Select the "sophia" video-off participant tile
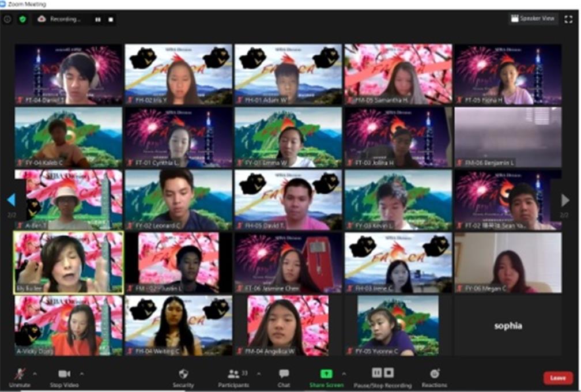Viewport: 581px width, 392px height. 508,326
